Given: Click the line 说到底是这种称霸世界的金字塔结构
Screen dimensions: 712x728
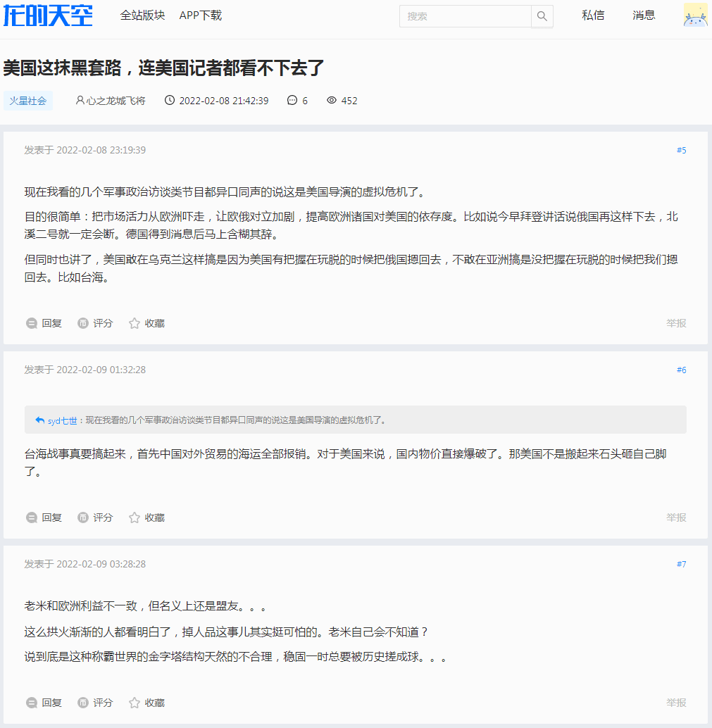Looking at the screenshot, I should 237,657.
